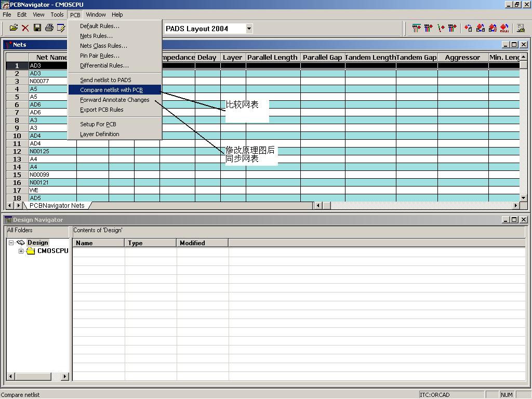Image resolution: width=532 pixels, height=399 pixels.
Task: Click net name cell N00077
Action: [x=48, y=81]
